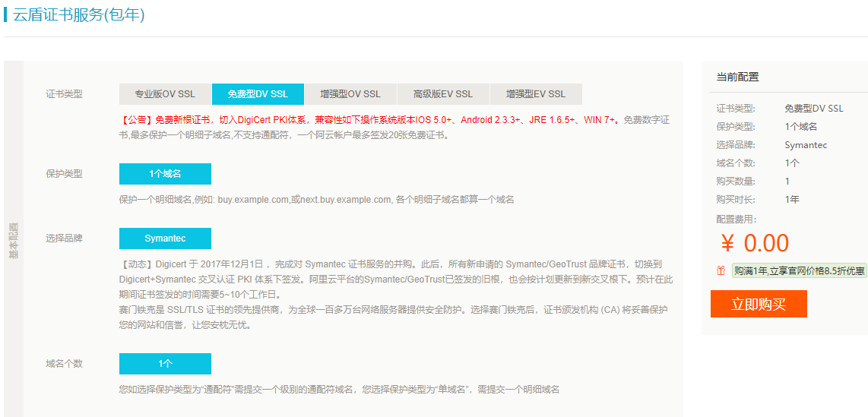Click the 云盾证书服务(包年) page title

click(x=79, y=14)
